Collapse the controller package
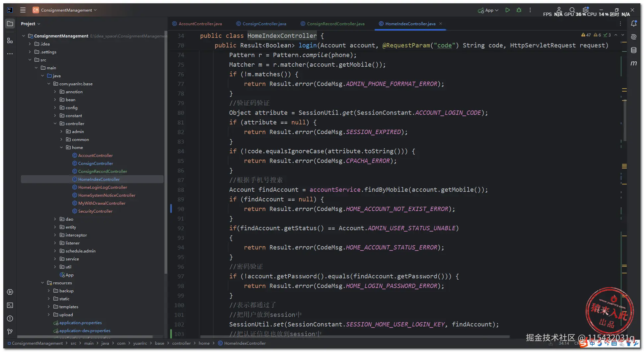Image resolution: width=644 pixels, height=352 pixels. pyautogui.click(x=55, y=123)
